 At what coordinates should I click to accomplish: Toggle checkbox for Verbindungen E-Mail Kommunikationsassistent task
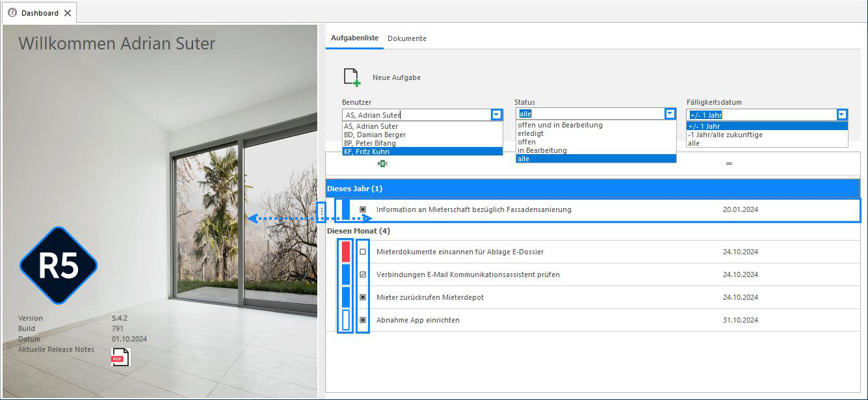point(363,274)
